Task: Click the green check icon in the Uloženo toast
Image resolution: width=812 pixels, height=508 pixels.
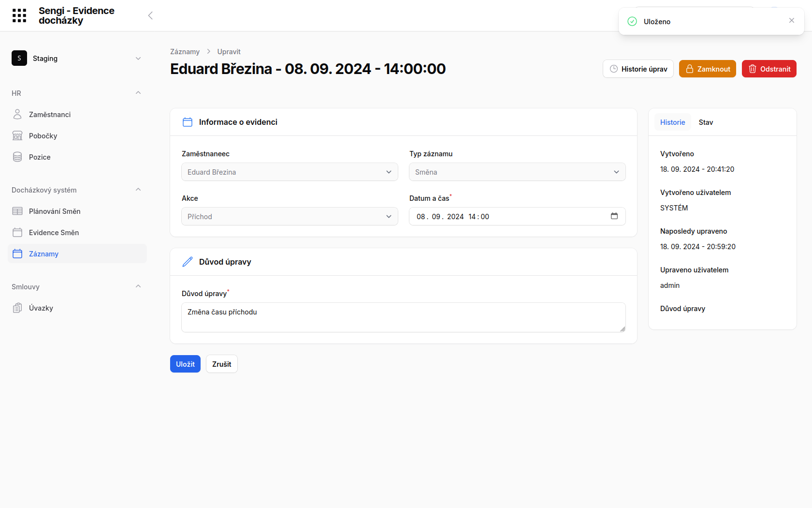Action: point(632,21)
